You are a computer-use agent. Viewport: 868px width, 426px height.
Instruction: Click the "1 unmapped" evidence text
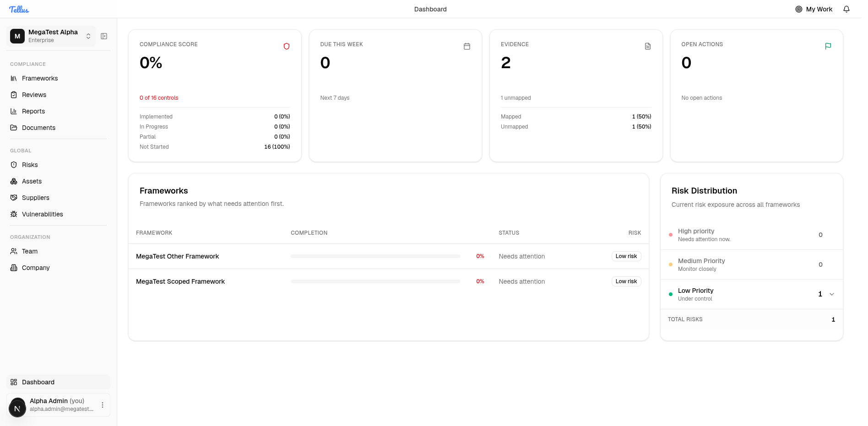[516, 98]
